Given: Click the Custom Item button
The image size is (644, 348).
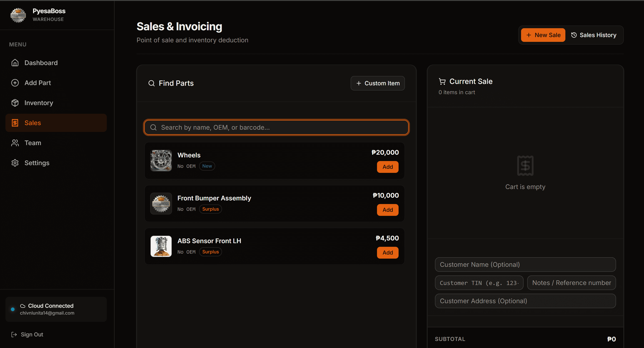Looking at the screenshot, I should coord(377,83).
